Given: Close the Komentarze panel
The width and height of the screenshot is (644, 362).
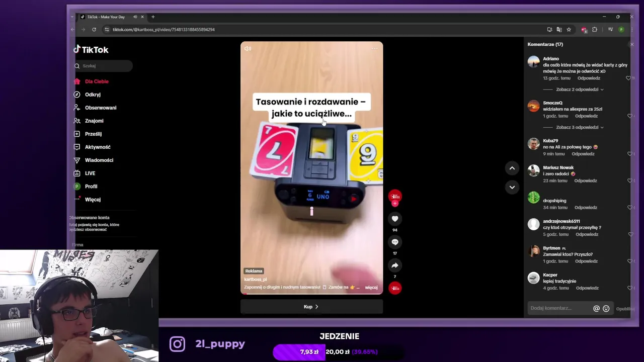Looking at the screenshot, I should pos(632,45).
